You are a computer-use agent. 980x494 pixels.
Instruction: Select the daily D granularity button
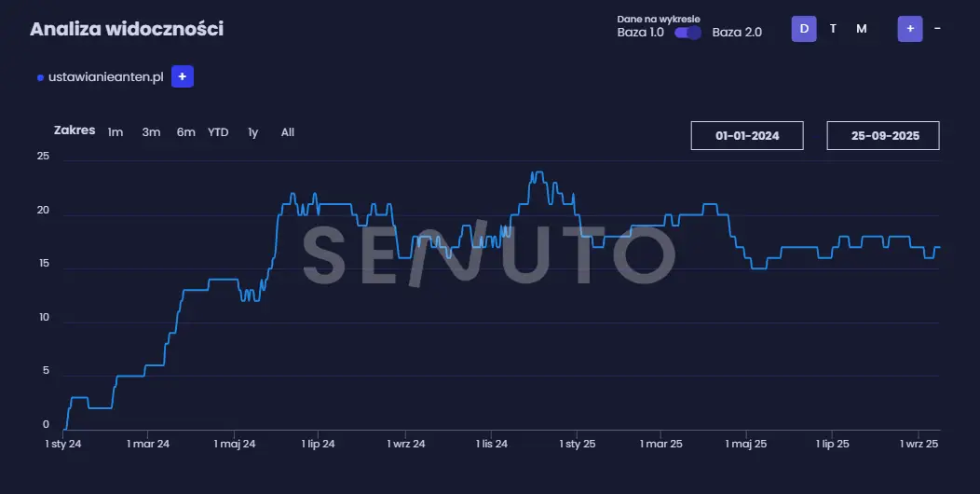tap(804, 29)
